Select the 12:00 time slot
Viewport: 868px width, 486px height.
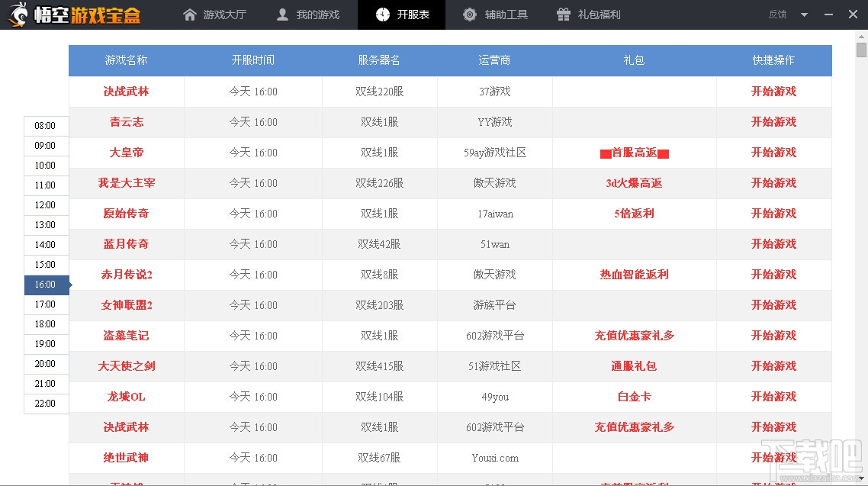(45, 205)
